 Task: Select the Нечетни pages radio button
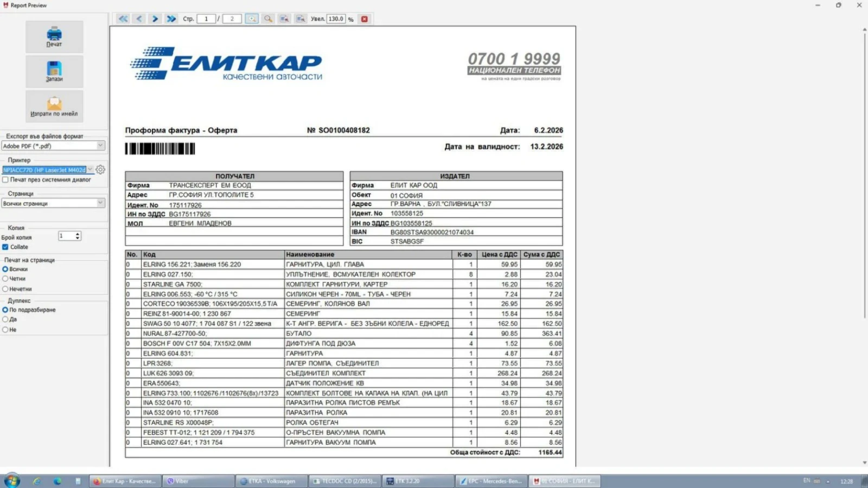[x=5, y=289]
